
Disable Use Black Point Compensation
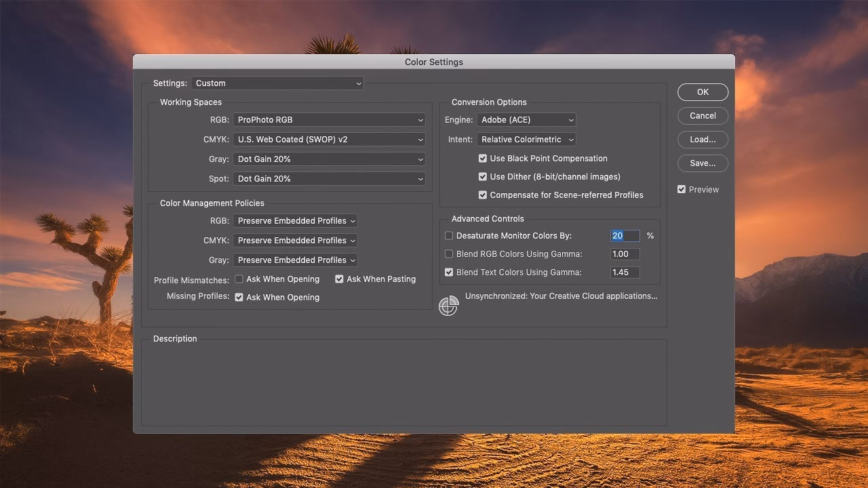click(x=483, y=158)
